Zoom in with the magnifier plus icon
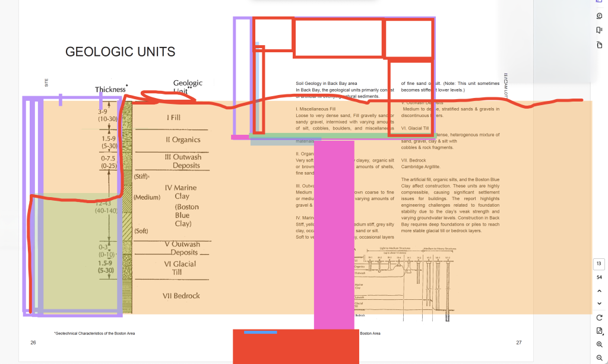The height and width of the screenshot is (364, 608). coord(599,344)
